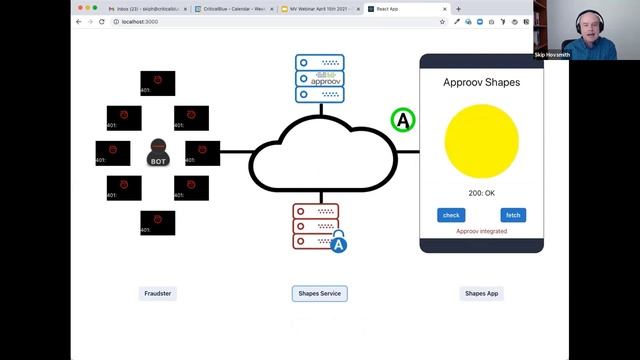Open the blue Zoom extension icon
640x360 pixels.
coord(480,22)
